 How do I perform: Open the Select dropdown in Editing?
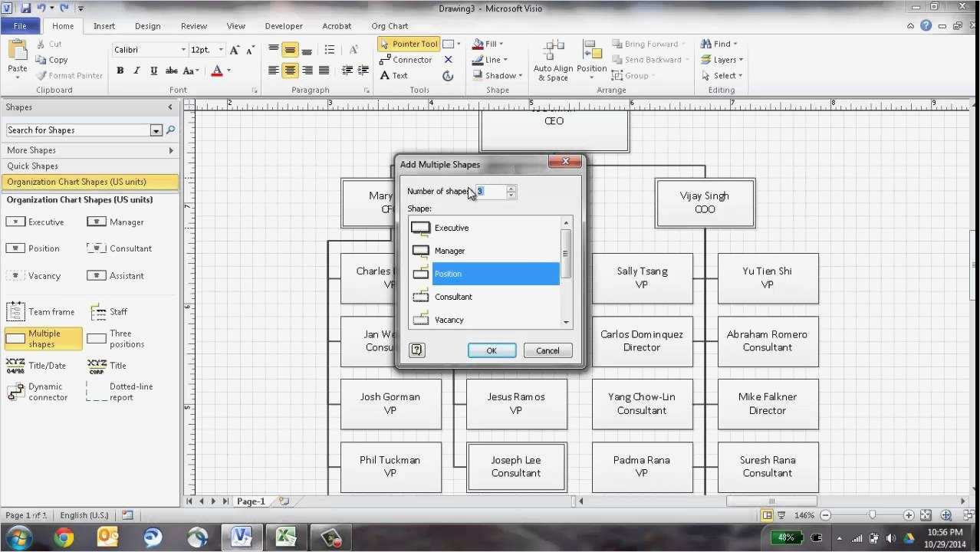(722, 75)
